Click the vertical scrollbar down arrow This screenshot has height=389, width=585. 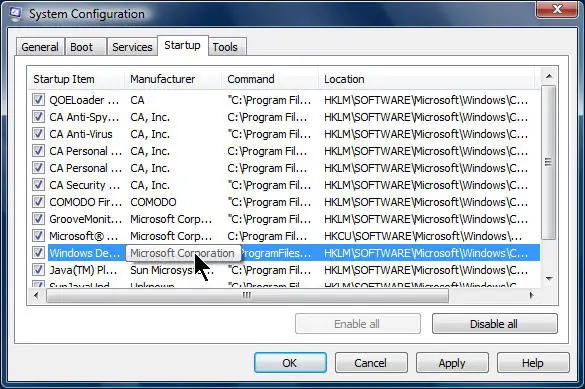[x=548, y=278]
